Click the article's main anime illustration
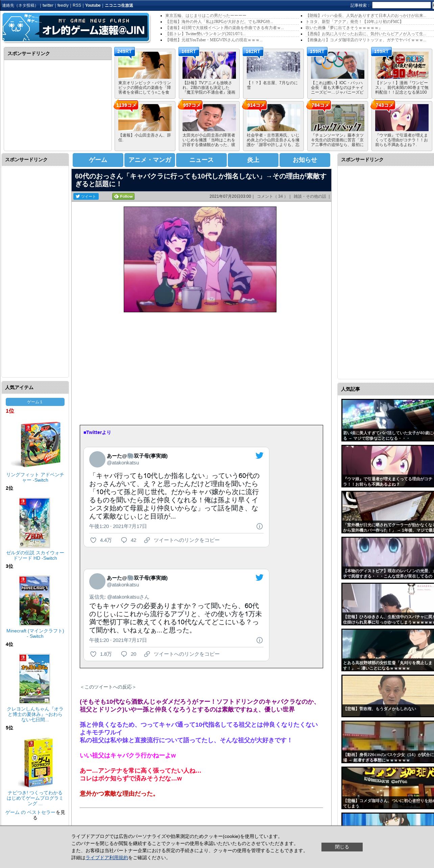The height and width of the screenshot is (868, 434). (x=200, y=259)
